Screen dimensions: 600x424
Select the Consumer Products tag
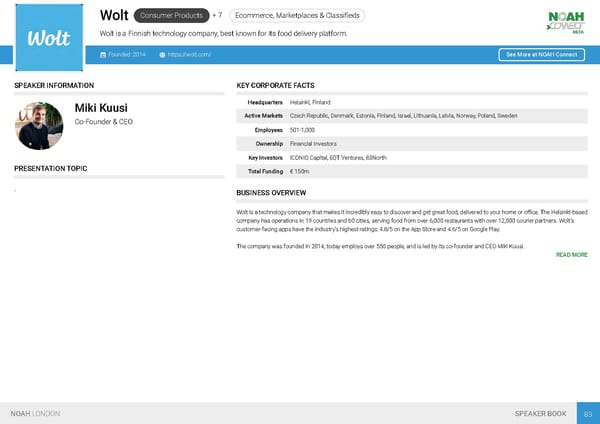pyautogui.click(x=170, y=15)
